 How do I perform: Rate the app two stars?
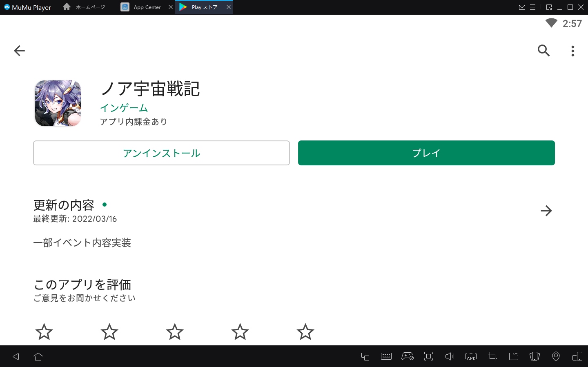109,332
